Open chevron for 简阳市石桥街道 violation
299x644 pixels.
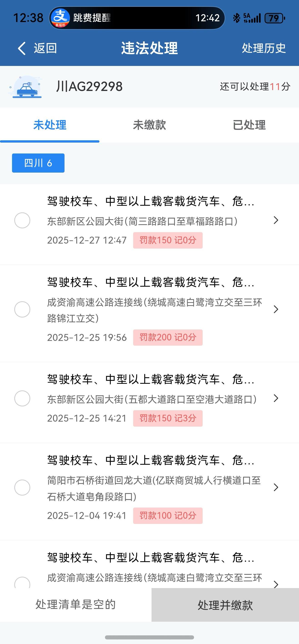coord(276,487)
